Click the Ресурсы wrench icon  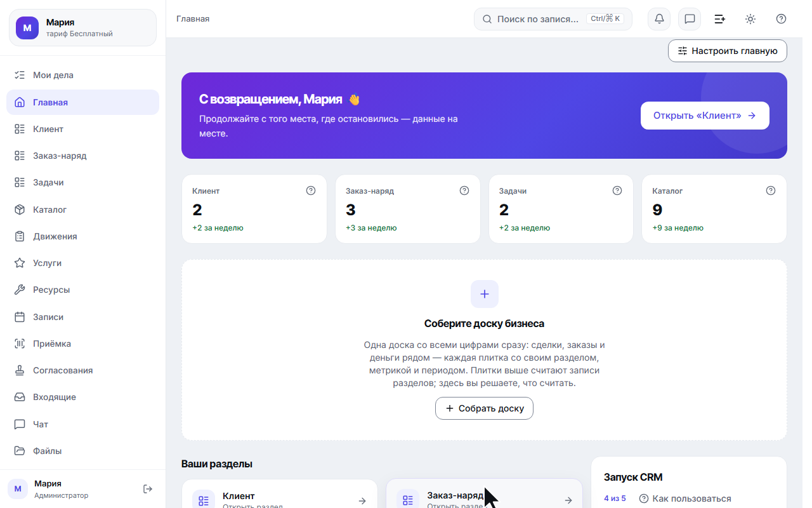click(x=20, y=290)
